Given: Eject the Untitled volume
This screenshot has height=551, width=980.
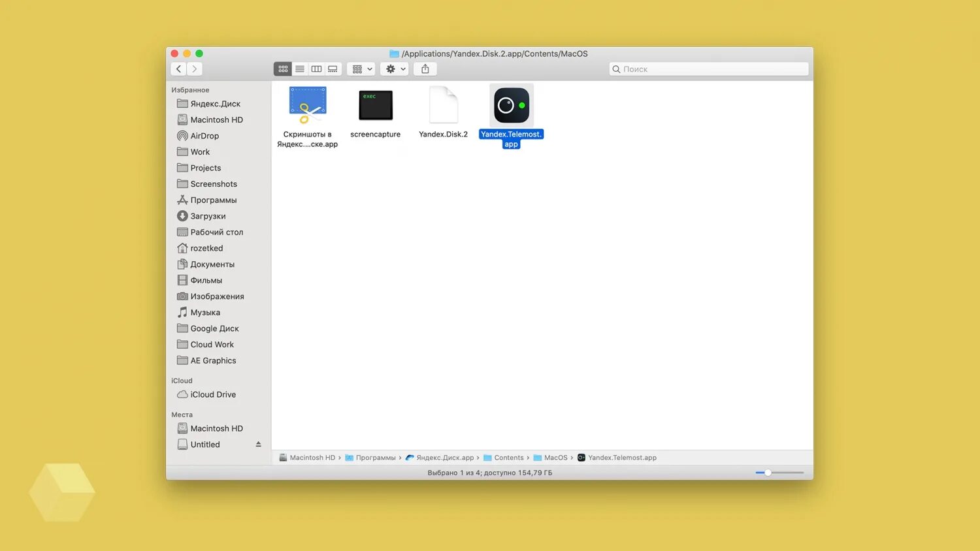Looking at the screenshot, I should (x=259, y=445).
